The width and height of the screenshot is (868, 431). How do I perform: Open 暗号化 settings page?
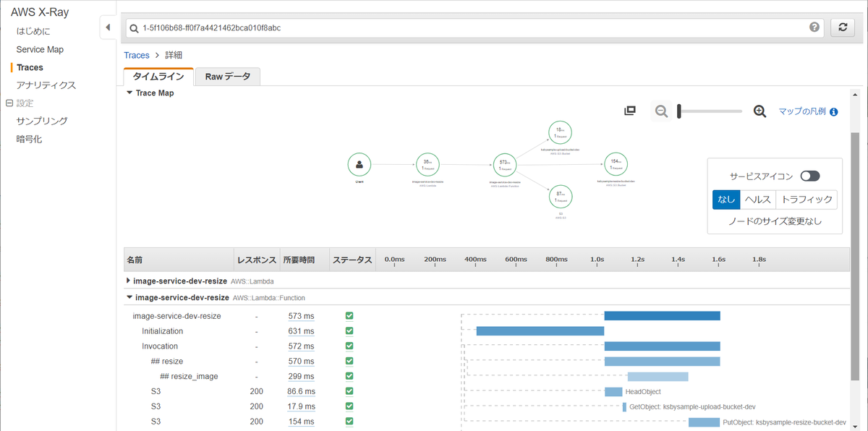pyautogui.click(x=30, y=139)
